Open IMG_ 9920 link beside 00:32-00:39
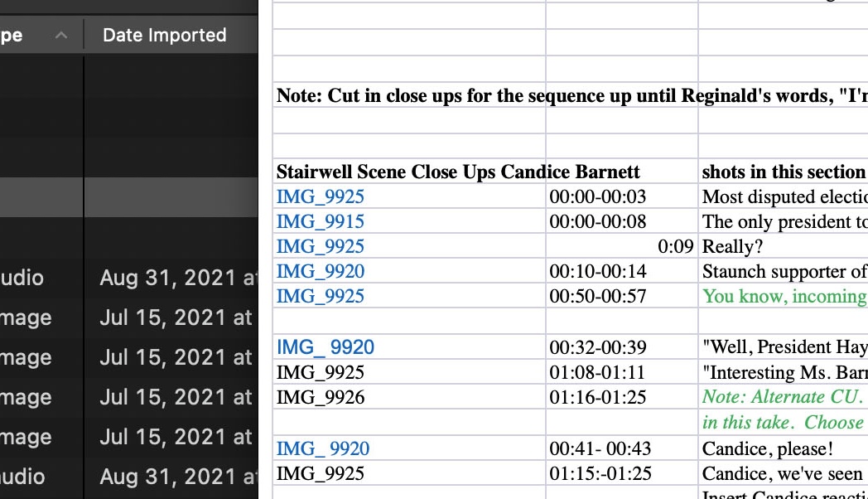Viewport: 868px width, 499px height. click(x=325, y=347)
